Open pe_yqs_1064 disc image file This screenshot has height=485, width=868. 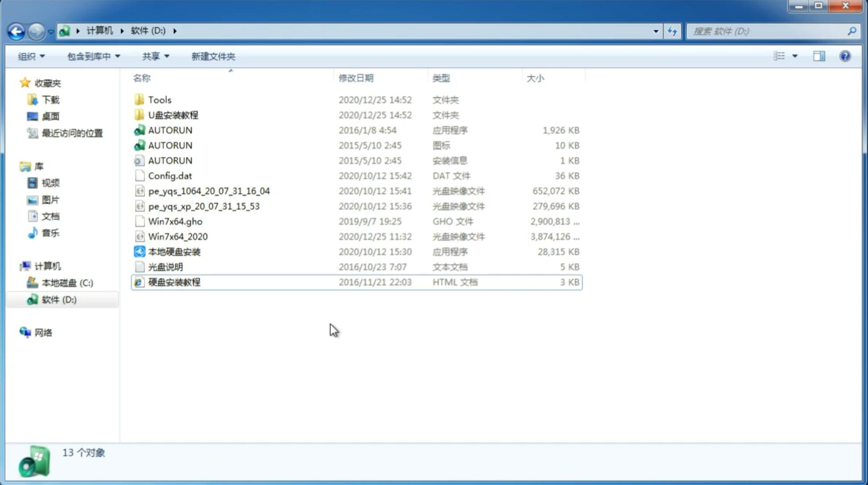210,191
